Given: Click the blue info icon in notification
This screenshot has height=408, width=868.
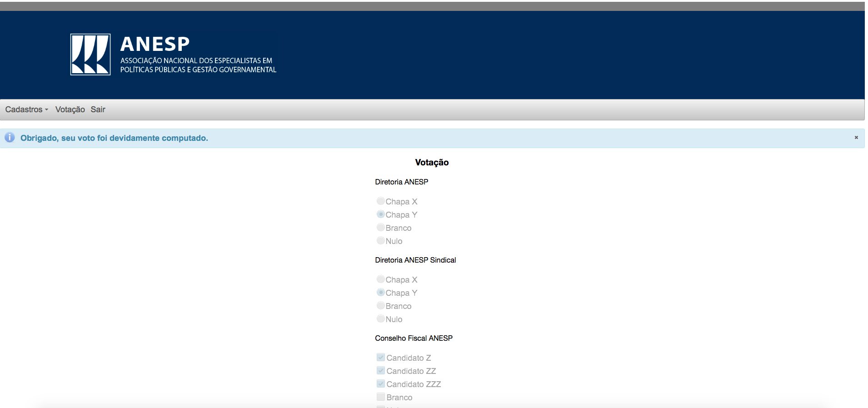Looking at the screenshot, I should pyautogui.click(x=10, y=137).
